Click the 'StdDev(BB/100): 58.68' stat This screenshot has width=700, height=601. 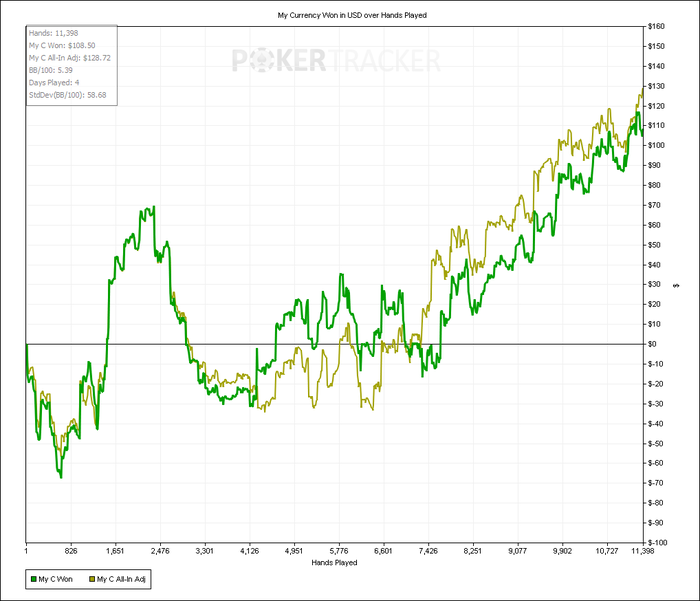pyautogui.click(x=67, y=95)
